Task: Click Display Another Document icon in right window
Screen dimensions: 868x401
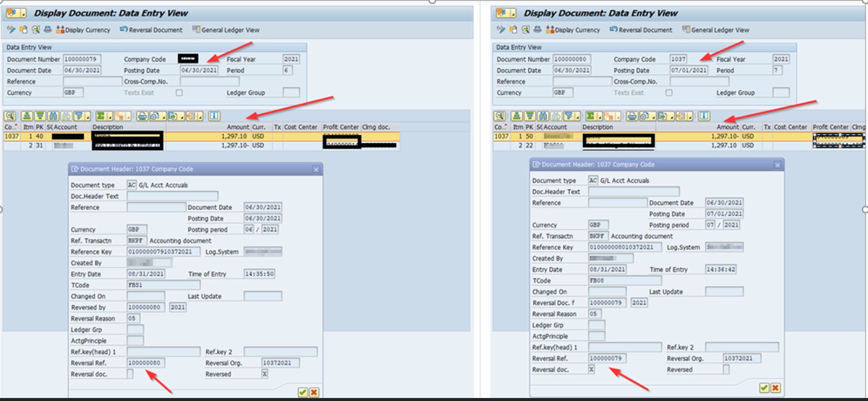Action: point(513,30)
